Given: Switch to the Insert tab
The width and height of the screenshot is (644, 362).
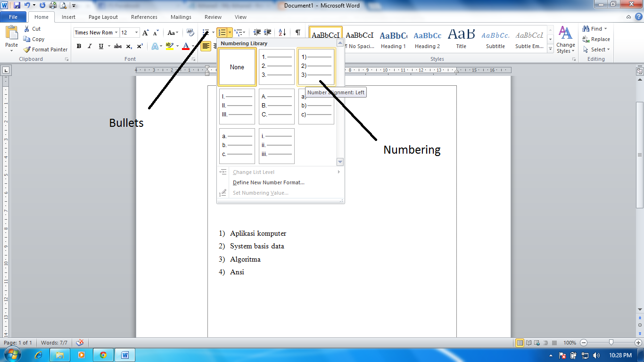Looking at the screenshot, I should [x=68, y=17].
